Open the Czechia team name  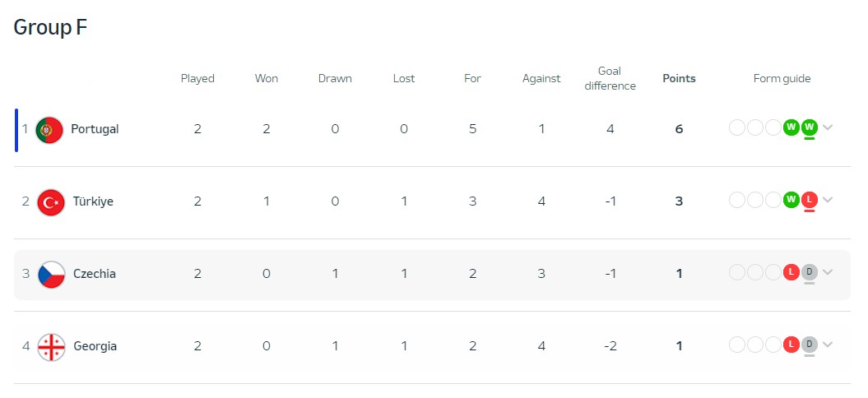pos(95,274)
